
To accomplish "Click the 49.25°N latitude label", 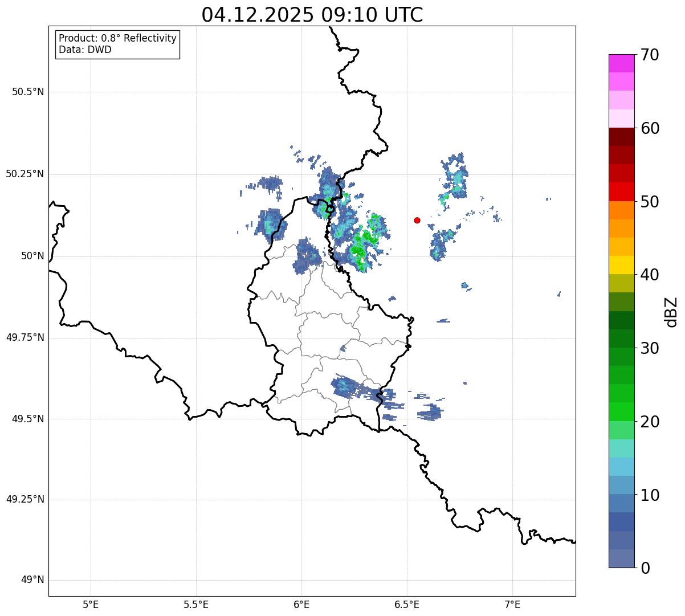I will click(x=25, y=499).
